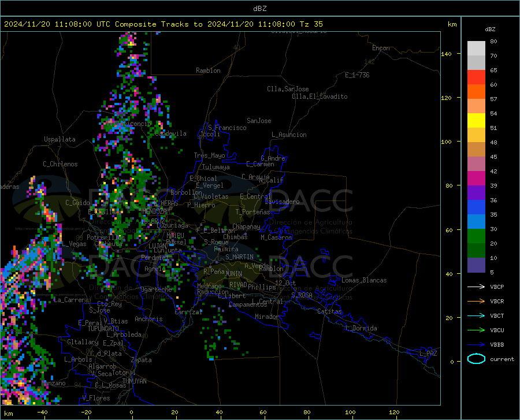Click the S_MARTIN map label

coord(239,257)
